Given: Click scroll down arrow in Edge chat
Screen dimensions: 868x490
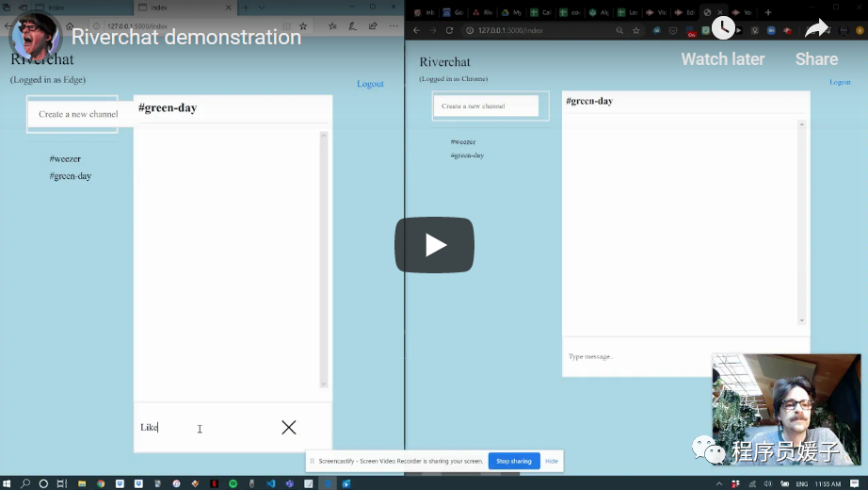Looking at the screenshot, I should [324, 384].
